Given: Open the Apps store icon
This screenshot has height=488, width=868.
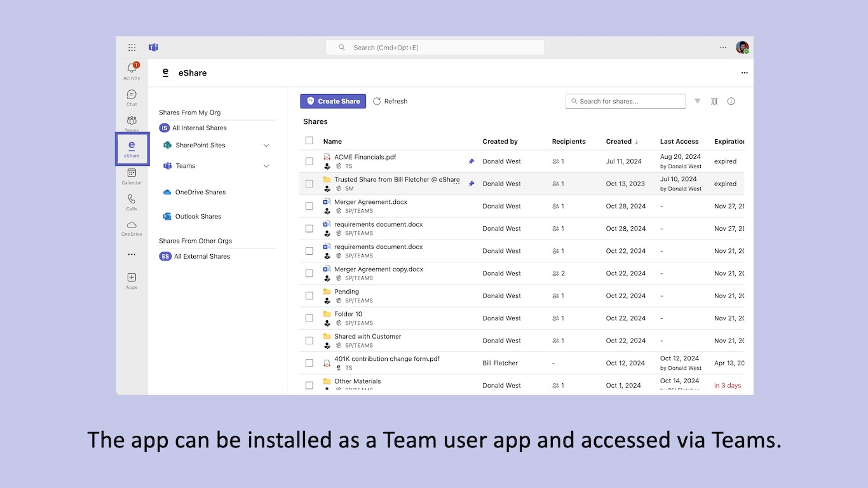Looking at the screenshot, I should [x=132, y=278].
